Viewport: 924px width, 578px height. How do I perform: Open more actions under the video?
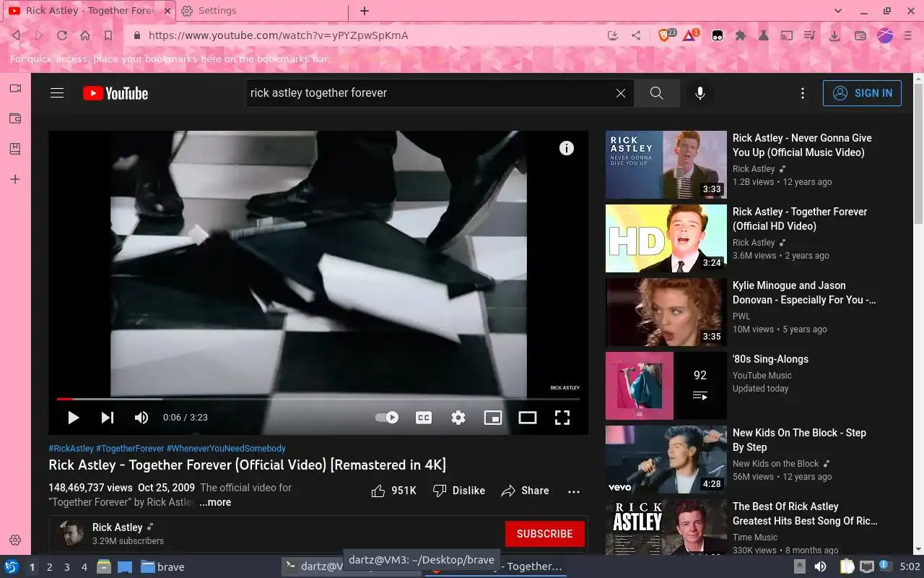574,491
